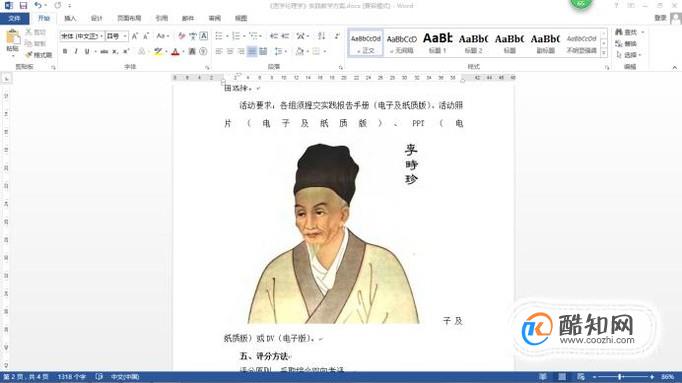Increase font size with the Grow Font icon
The image size is (682, 383).
(135, 36)
